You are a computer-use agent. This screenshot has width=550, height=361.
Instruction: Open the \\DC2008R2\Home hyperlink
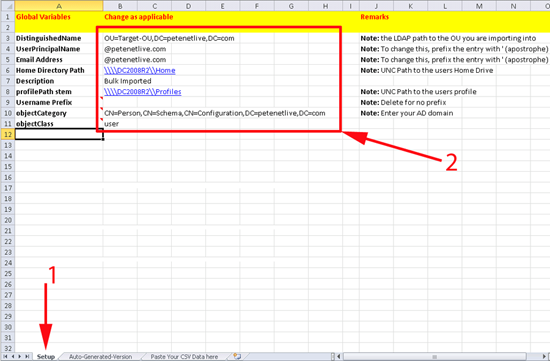[x=140, y=71]
